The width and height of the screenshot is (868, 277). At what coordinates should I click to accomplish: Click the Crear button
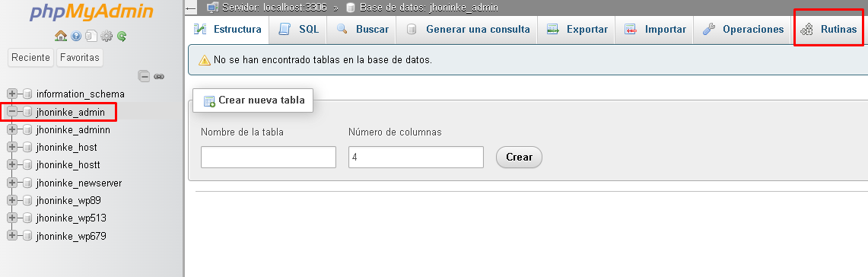[520, 157]
